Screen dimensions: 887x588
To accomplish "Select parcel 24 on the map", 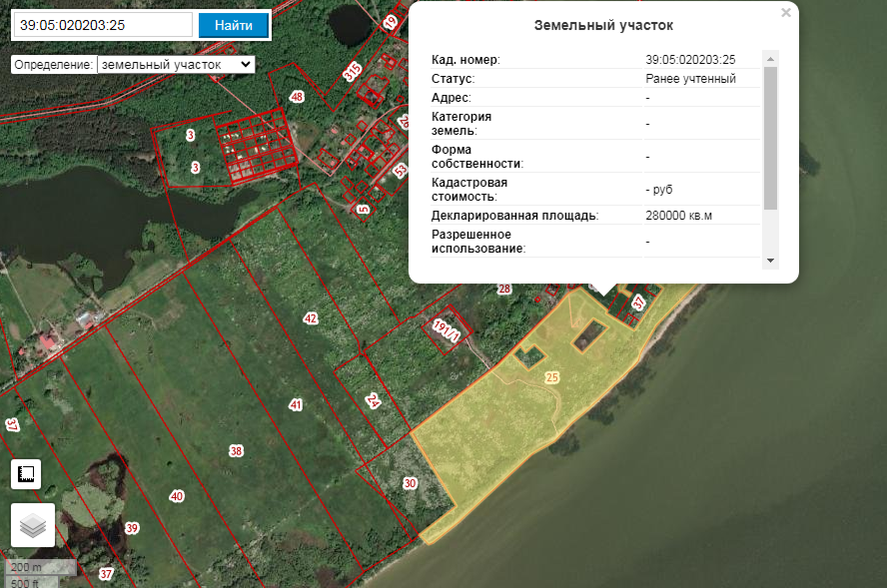I will [x=374, y=400].
